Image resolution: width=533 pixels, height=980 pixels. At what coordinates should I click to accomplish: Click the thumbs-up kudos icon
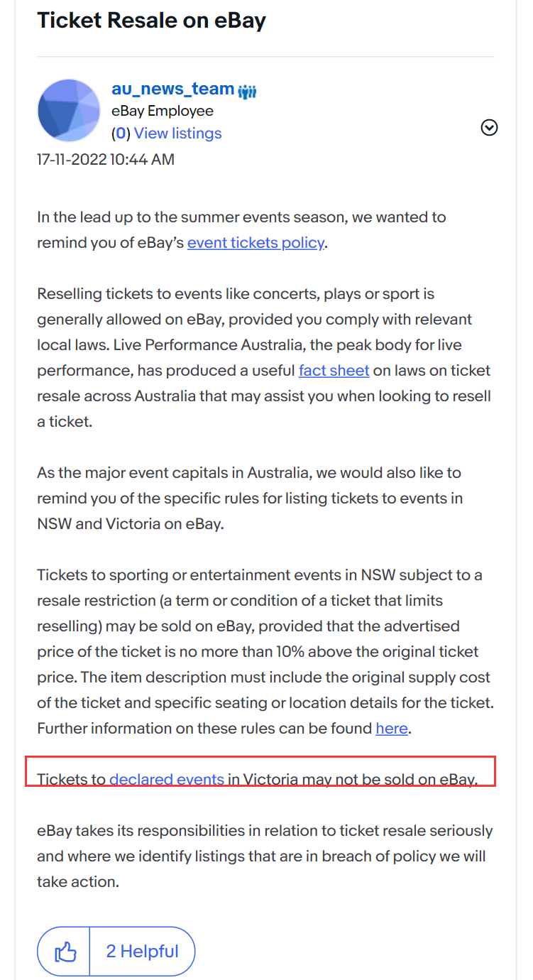click(65, 951)
